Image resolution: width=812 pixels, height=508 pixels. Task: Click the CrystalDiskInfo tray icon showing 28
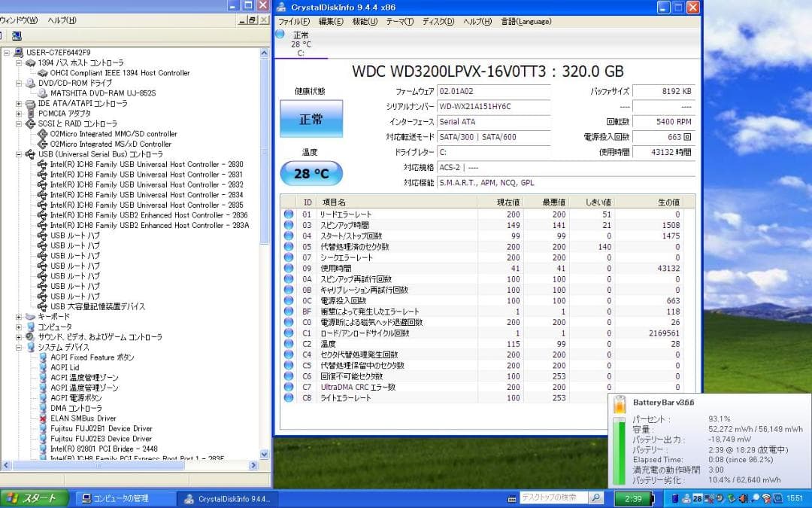(x=696, y=498)
